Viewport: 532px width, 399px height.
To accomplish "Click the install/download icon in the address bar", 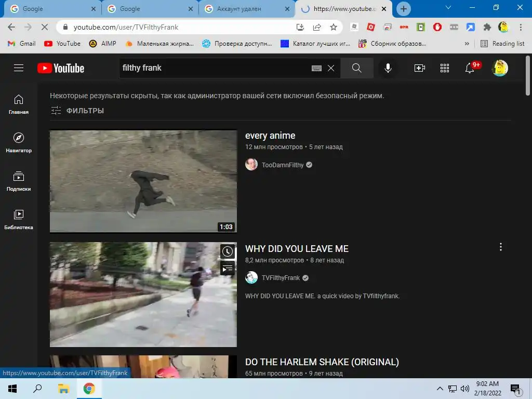I will point(300,27).
